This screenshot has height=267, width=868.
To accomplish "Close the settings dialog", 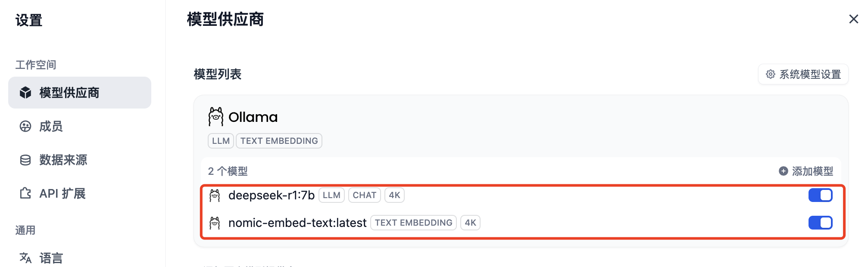I will 853,19.
